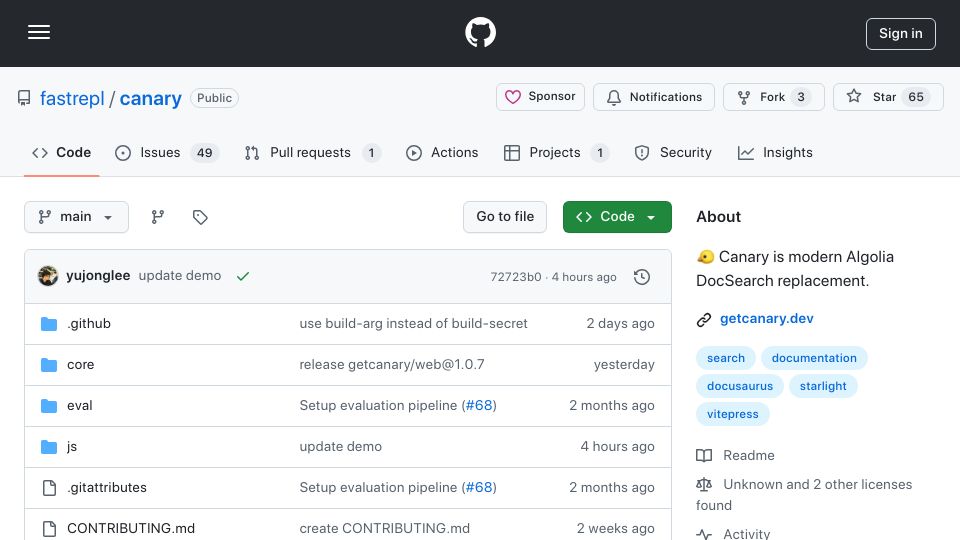Click the Go to file button

coord(504,217)
